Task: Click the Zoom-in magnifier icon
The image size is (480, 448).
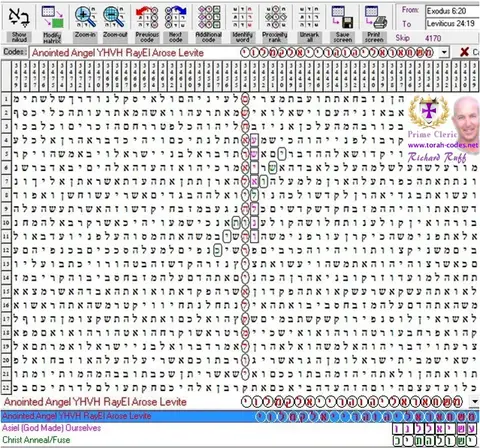Action: [85, 17]
